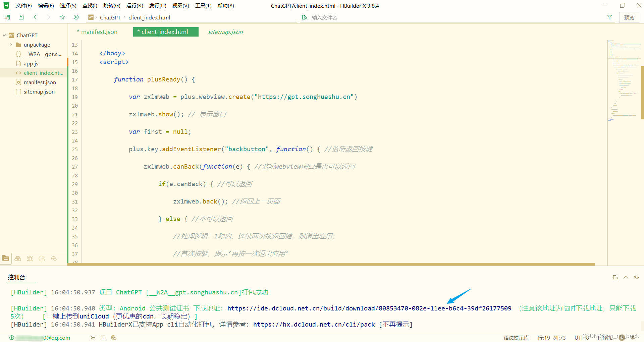The height and width of the screenshot is (342, 644).
Task: Collapse the ChatGPT project tree
Action: (x=4, y=35)
